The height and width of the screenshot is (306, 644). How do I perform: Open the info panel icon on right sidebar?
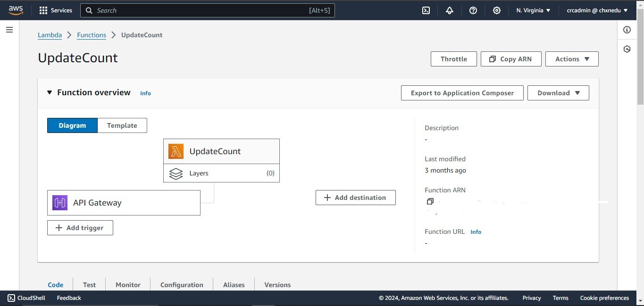point(627,30)
